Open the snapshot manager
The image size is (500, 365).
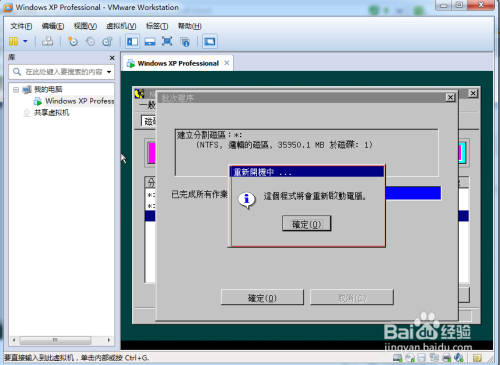107,41
